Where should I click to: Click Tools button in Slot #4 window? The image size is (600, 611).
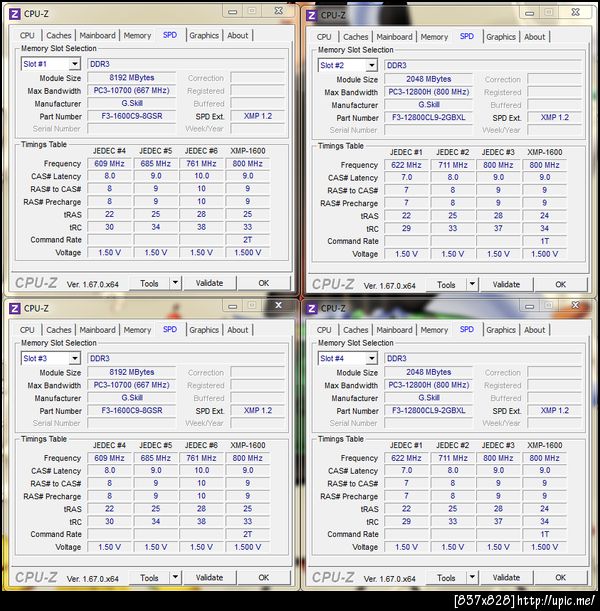click(446, 578)
